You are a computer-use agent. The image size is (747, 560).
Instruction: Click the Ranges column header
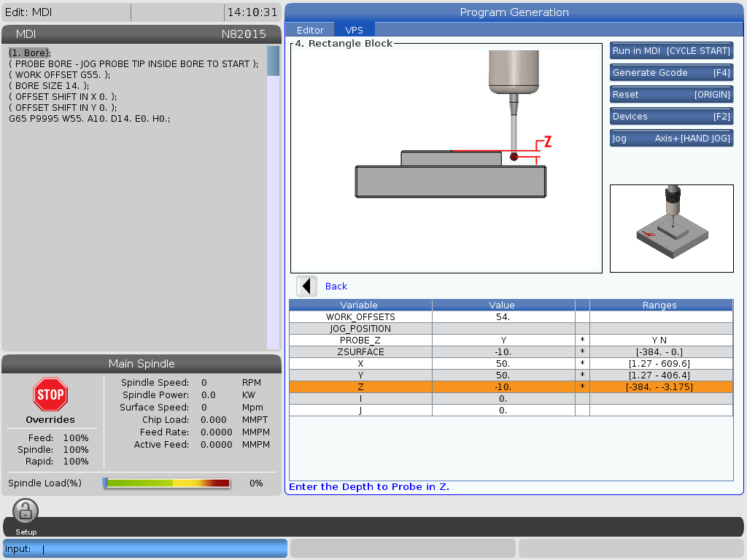pyautogui.click(x=661, y=306)
